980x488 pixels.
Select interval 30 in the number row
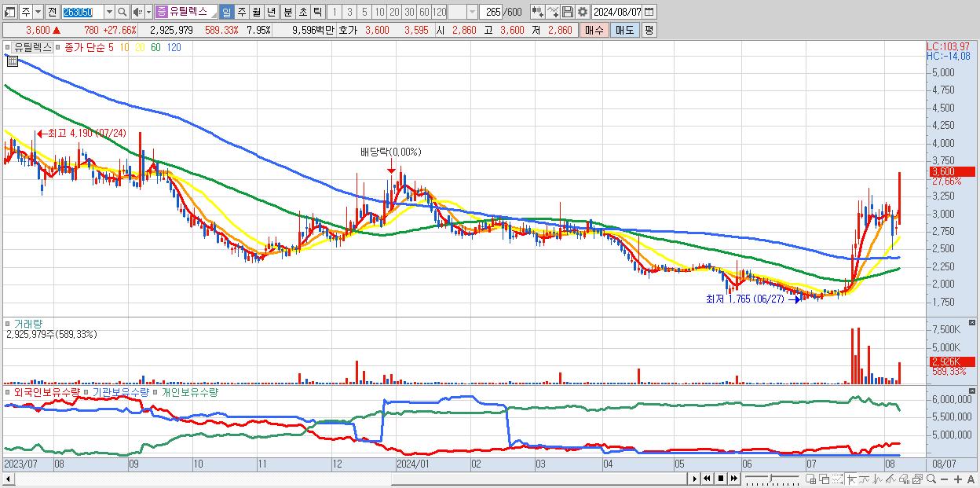[x=409, y=12]
